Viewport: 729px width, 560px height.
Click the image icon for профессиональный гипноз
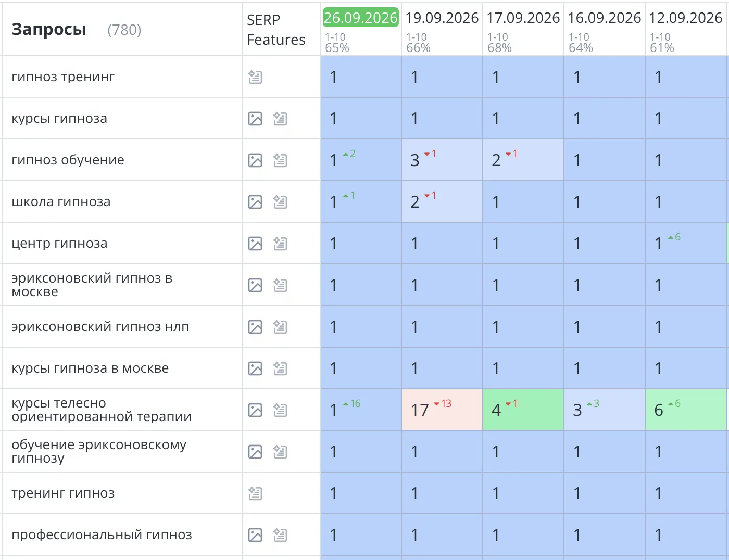coord(255,535)
